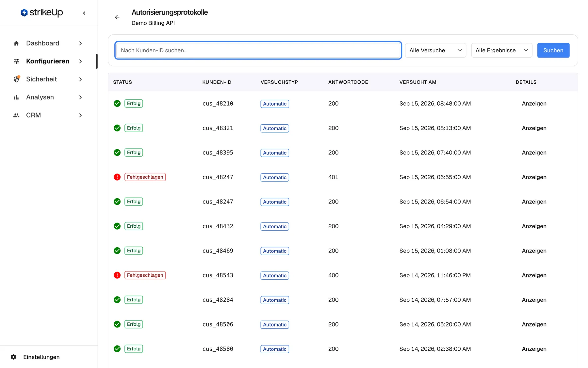Click the success icon for cus_48432
This screenshot has height=368, width=588.
(117, 226)
